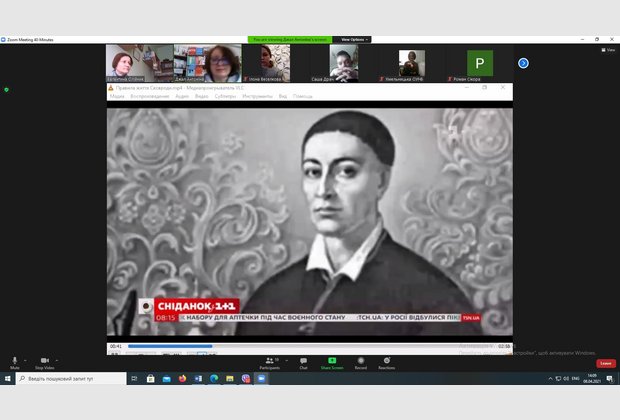This screenshot has height=420, width=620.
Task: Select the Хмельницька ОУНБ video thumbnail
Action: (x=412, y=63)
